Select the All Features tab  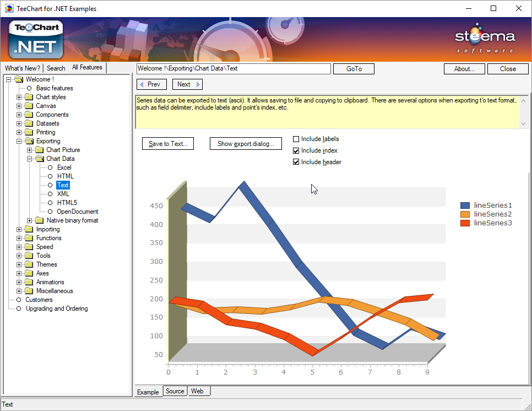(x=87, y=68)
